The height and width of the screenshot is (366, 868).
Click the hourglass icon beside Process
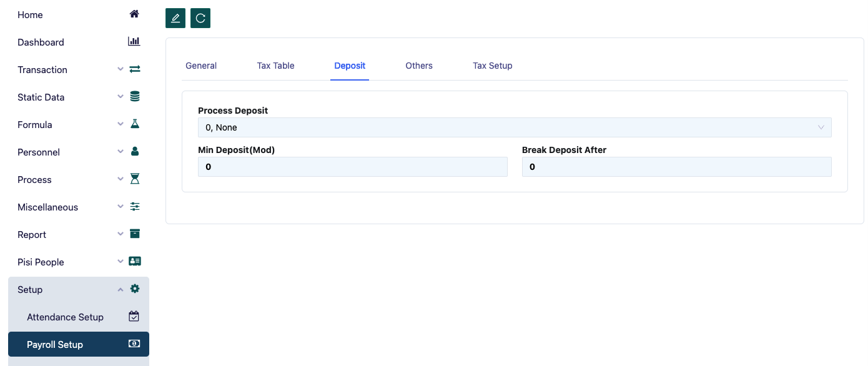click(134, 179)
